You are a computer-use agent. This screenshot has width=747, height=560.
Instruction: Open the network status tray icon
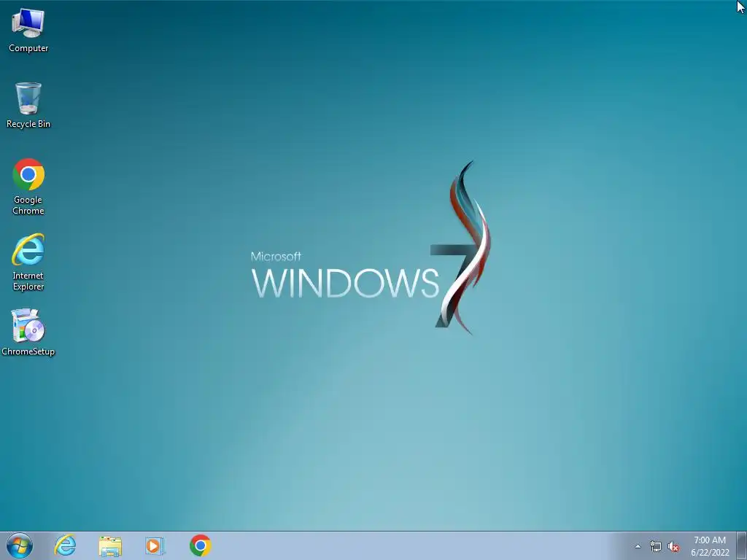(656, 547)
